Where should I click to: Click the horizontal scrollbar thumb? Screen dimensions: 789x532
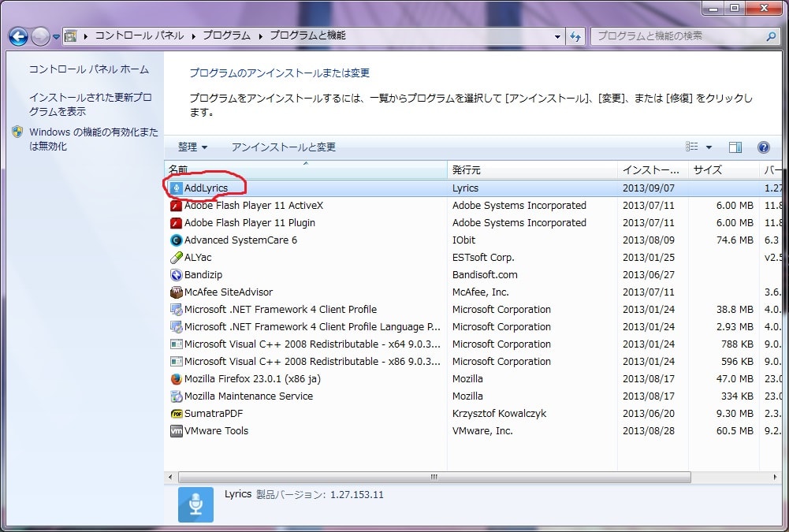pyautogui.click(x=434, y=477)
